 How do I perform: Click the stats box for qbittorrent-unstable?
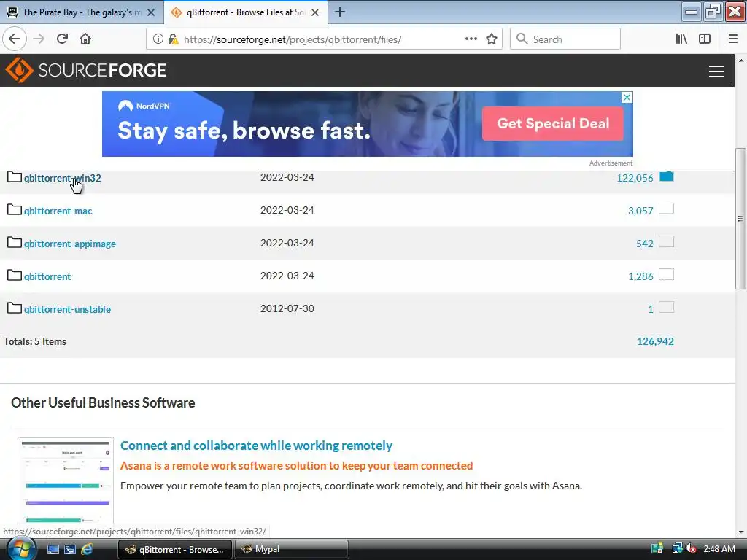[x=666, y=308]
